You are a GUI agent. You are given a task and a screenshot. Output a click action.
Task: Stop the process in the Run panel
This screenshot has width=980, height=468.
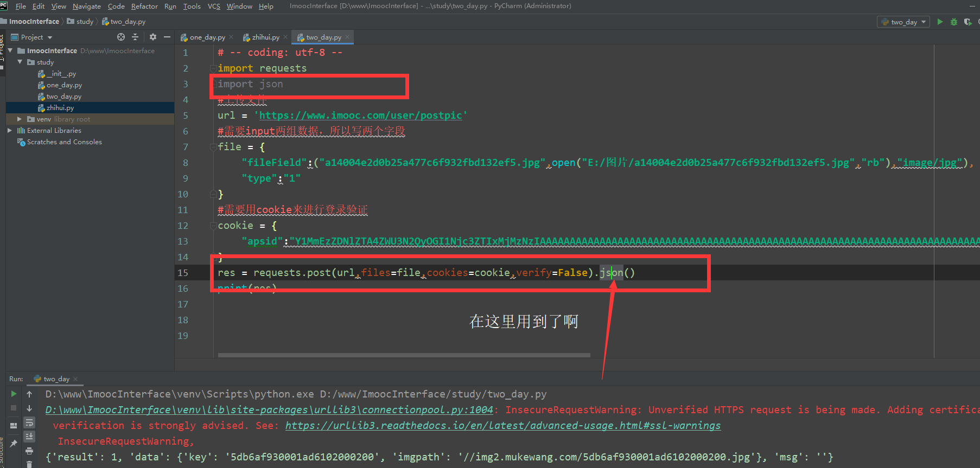[x=14, y=408]
